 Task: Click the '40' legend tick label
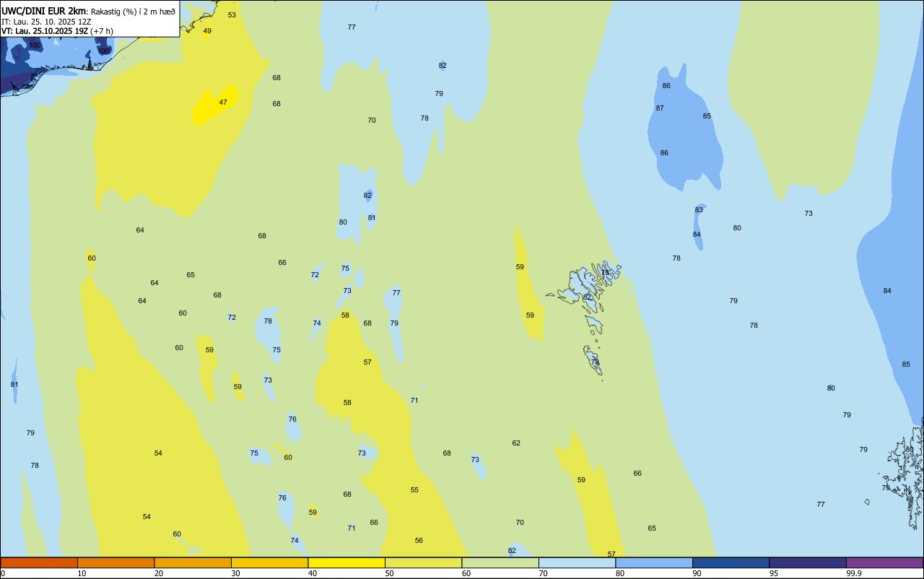point(313,573)
